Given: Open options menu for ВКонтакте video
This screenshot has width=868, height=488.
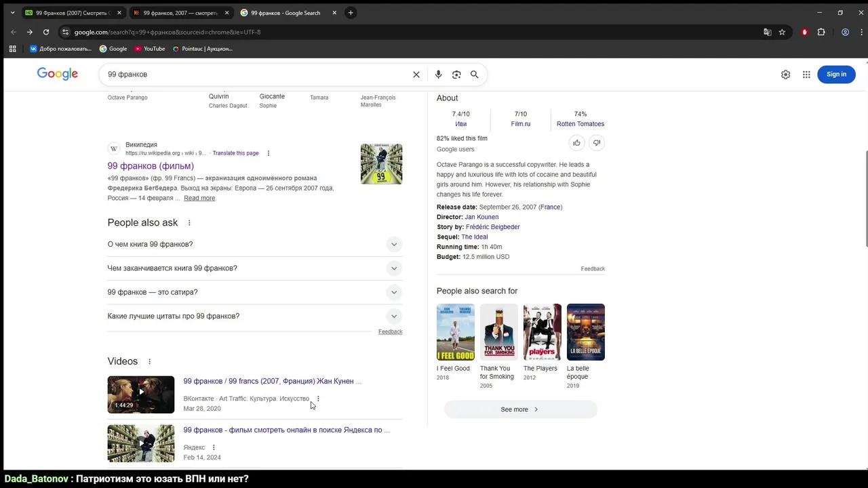Looking at the screenshot, I should [318, 399].
